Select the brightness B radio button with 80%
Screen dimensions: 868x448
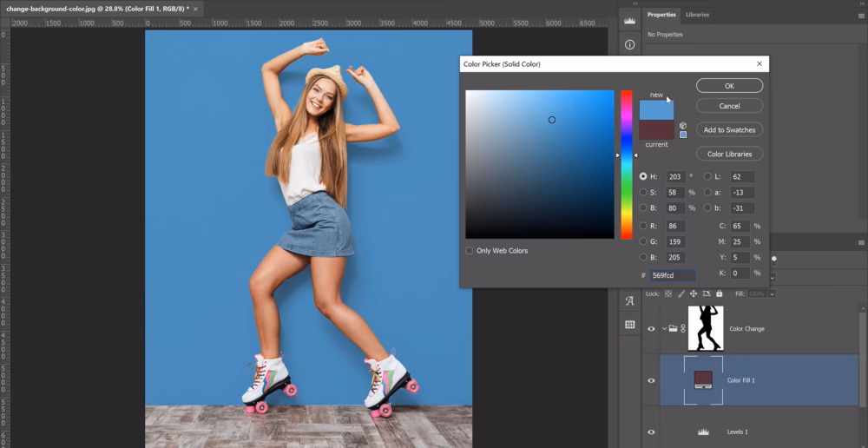pos(643,208)
